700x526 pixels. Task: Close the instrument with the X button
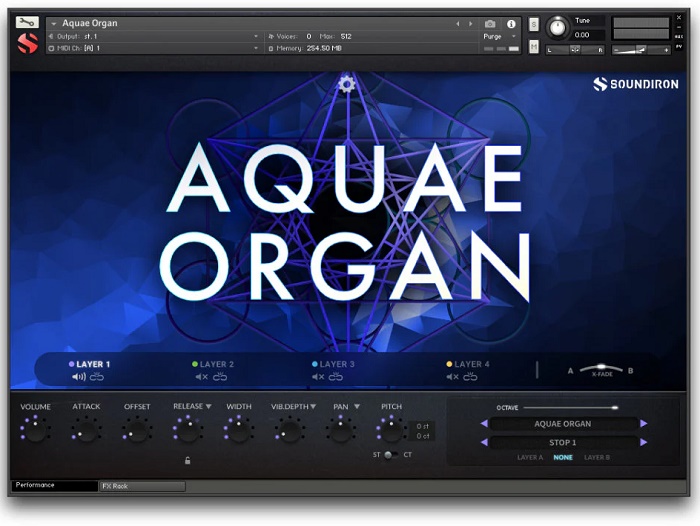click(x=679, y=18)
